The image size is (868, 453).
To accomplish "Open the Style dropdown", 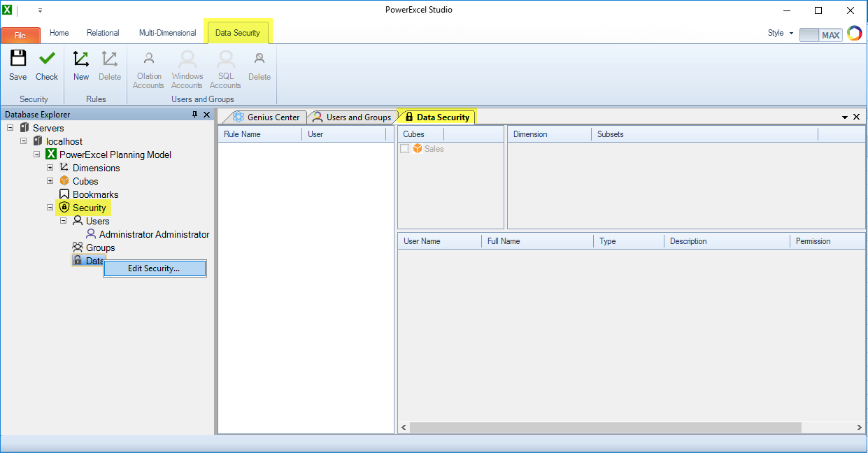I will point(781,34).
